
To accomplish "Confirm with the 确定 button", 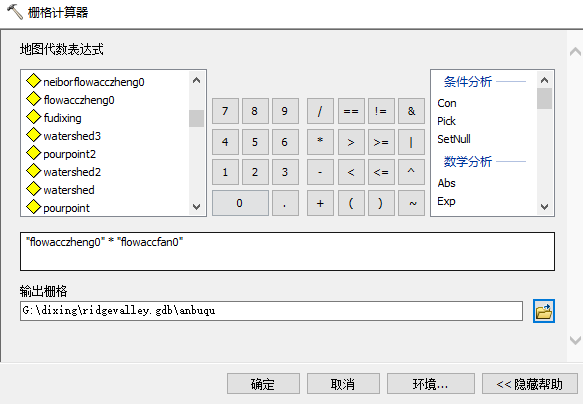I will pyautogui.click(x=263, y=384).
